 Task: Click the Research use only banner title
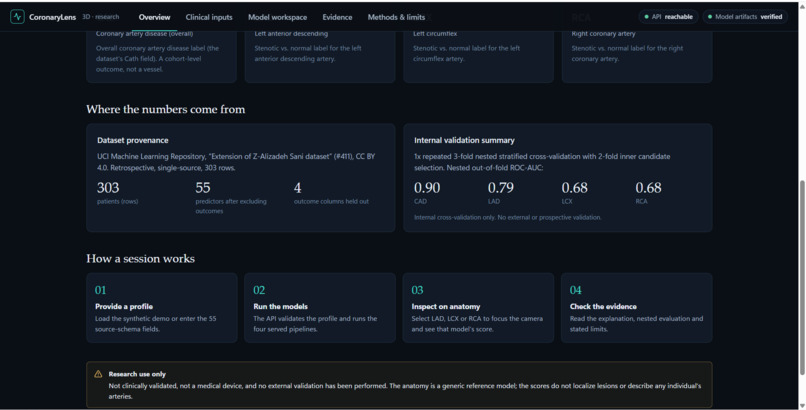coord(137,374)
